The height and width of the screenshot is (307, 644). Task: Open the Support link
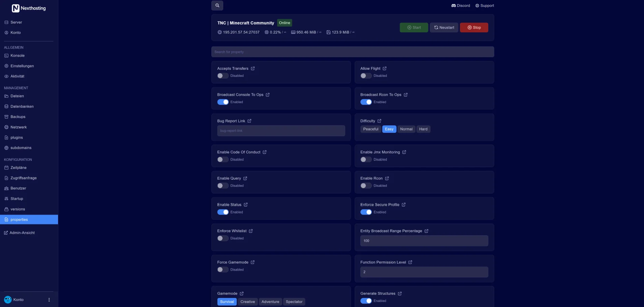(x=485, y=6)
